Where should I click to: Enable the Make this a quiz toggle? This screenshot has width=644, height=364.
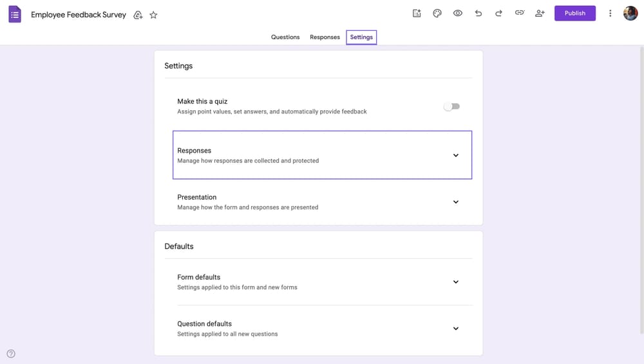[x=451, y=106]
